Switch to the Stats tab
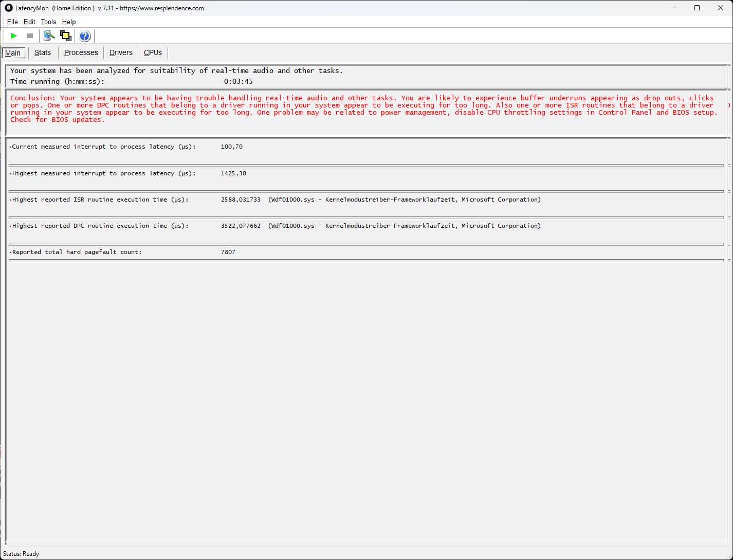This screenshot has height=560, width=733. click(43, 52)
